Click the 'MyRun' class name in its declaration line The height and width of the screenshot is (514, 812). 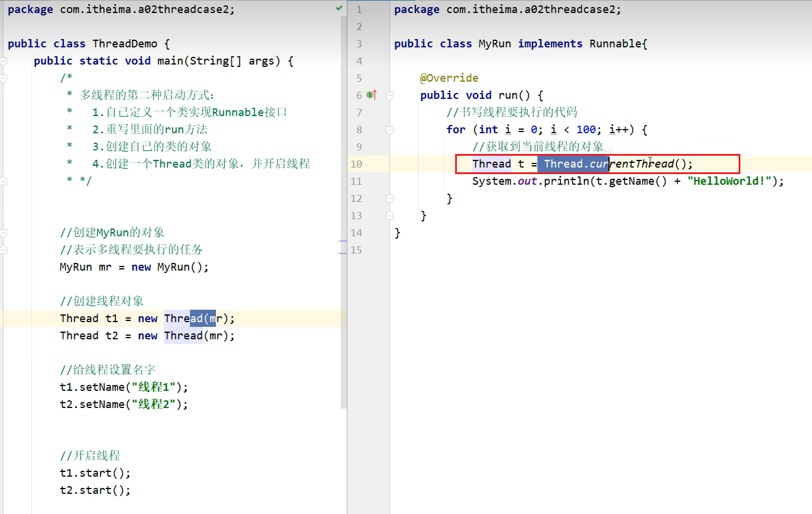click(495, 44)
